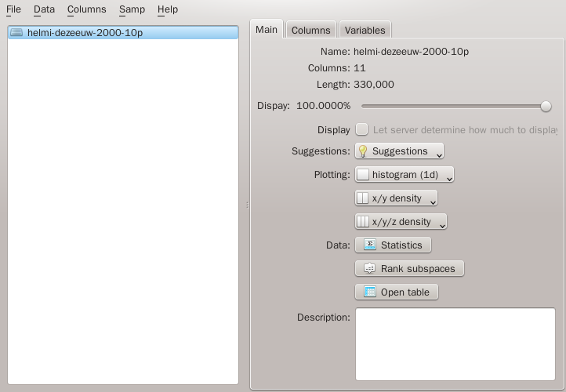Switch to the Main tab
Image resolution: width=566 pixels, height=392 pixels.
click(267, 29)
